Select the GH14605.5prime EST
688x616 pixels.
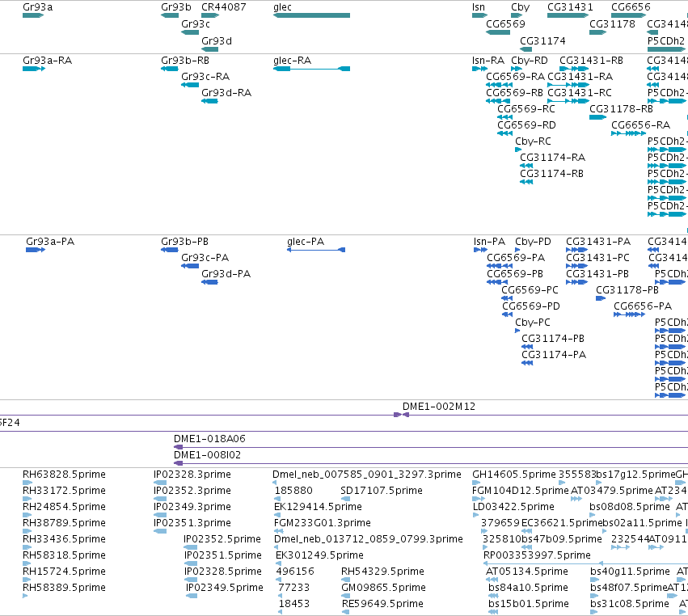click(x=514, y=475)
